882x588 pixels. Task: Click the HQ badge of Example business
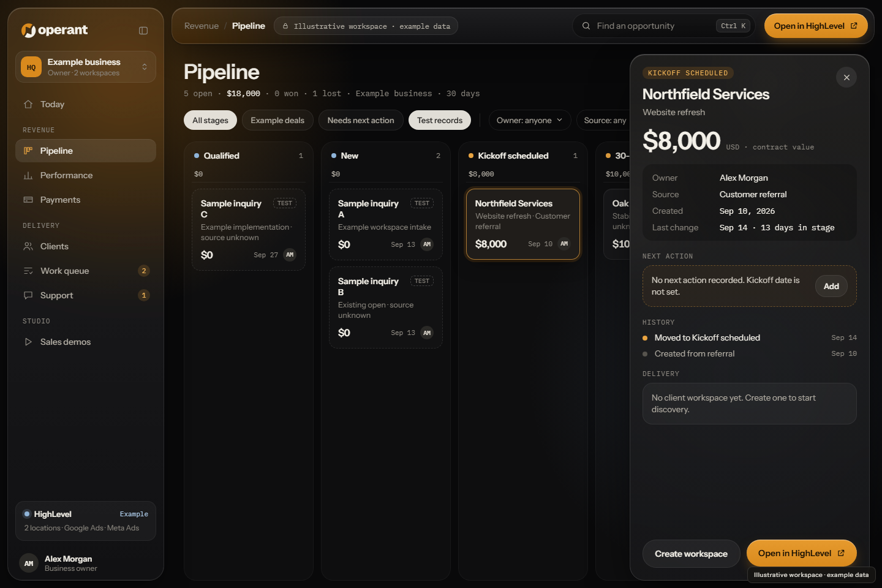[31, 67]
